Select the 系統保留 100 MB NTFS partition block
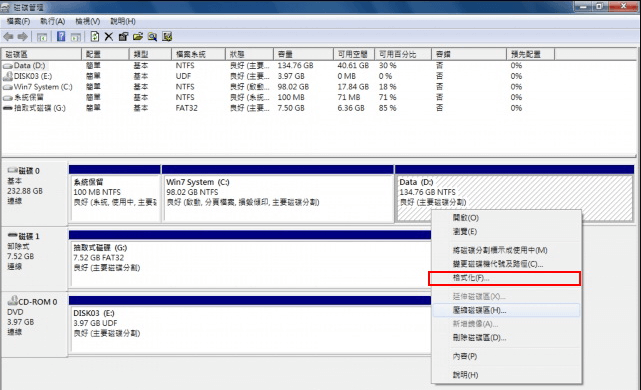The image size is (641, 390). [x=114, y=199]
